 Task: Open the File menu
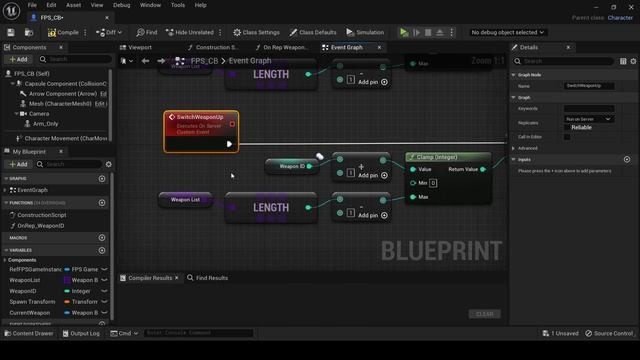click(x=32, y=5)
